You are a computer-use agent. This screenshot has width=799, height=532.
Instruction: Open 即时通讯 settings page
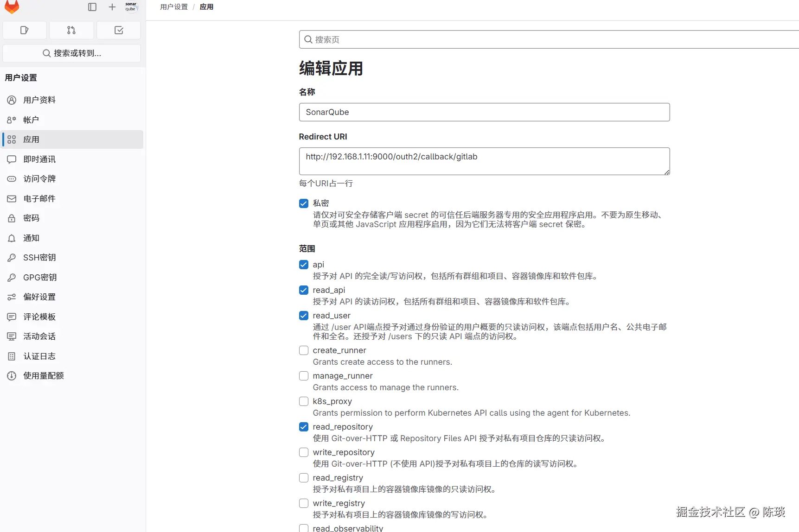tap(73, 159)
